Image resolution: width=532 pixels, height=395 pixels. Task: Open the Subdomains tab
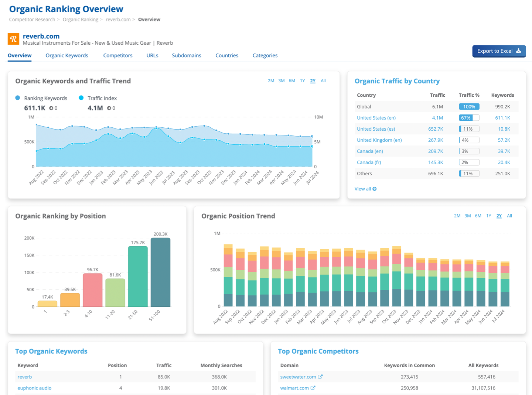187,55
